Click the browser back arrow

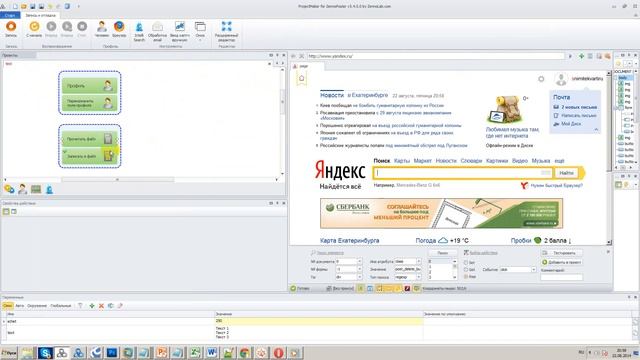point(293,56)
